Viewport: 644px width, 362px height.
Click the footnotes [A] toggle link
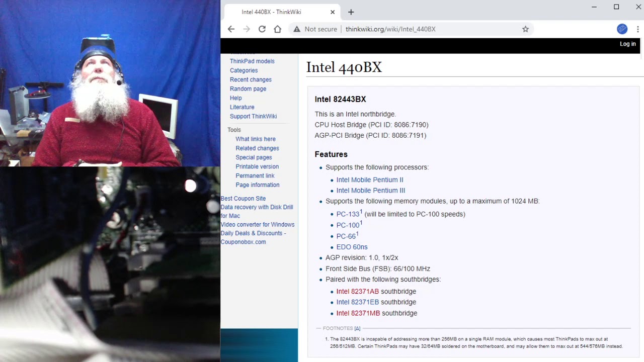point(357,328)
